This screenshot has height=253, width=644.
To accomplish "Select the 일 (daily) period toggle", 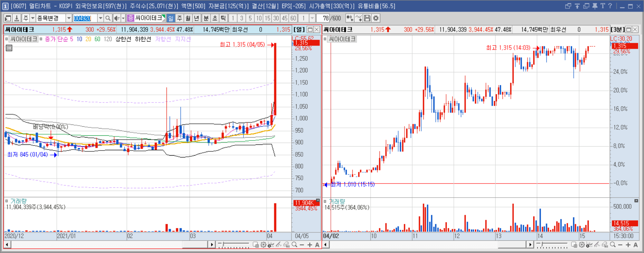I will click(171, 18).
